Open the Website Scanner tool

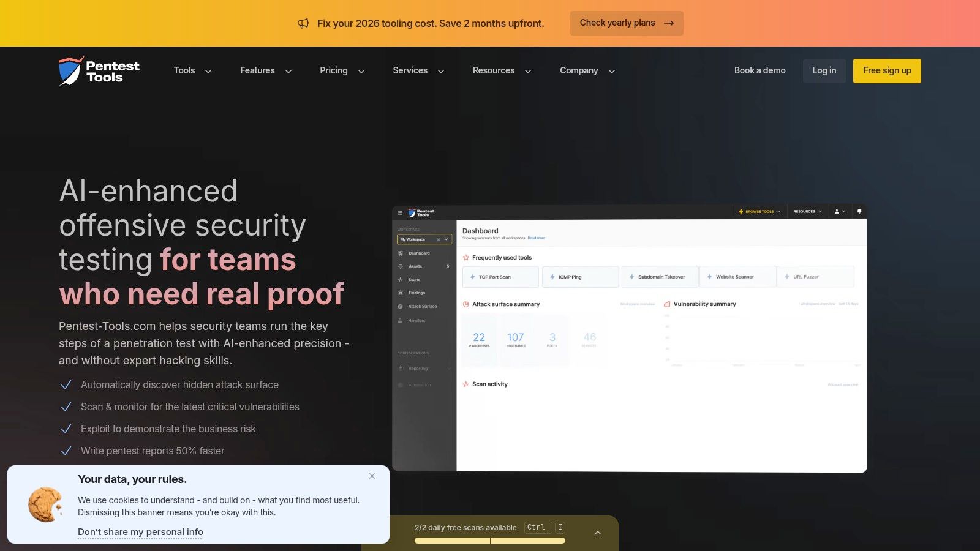(737, 277)
